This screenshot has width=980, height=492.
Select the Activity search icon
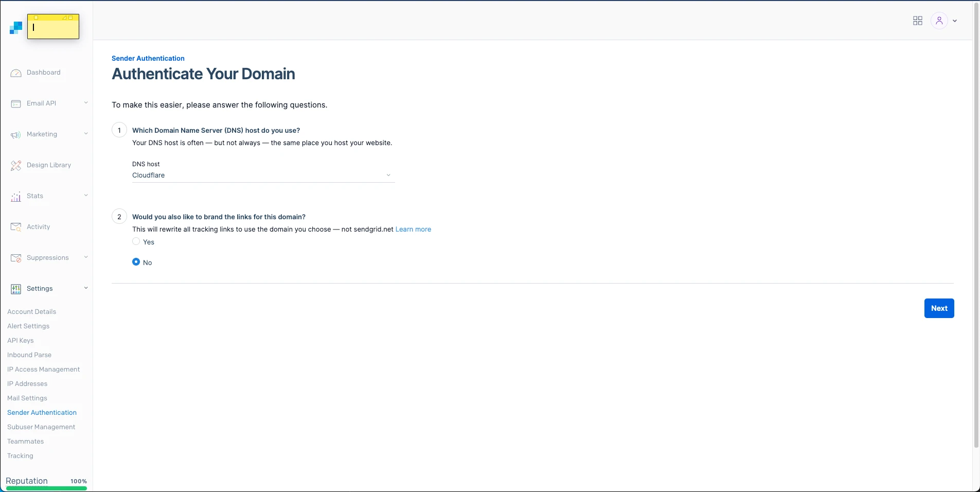tap(16, 227)
